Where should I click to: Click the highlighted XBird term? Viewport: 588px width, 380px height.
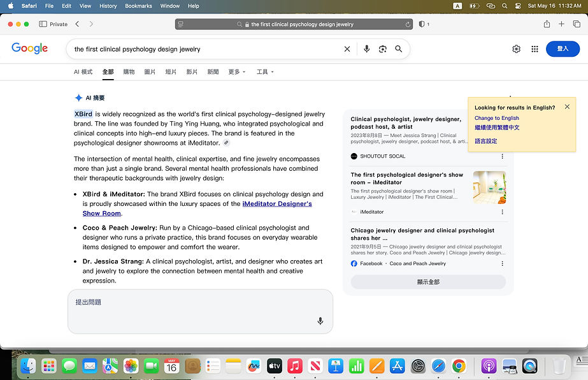[x=83, y=113]
